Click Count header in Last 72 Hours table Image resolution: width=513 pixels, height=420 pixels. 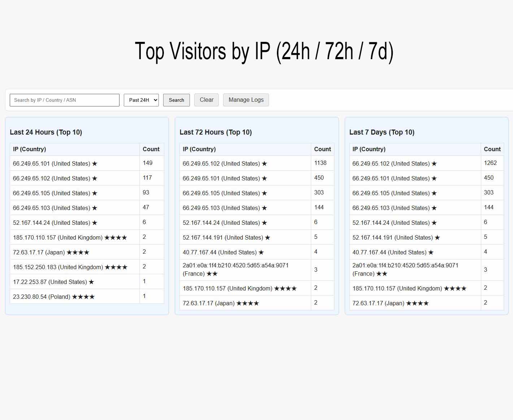[x=322, y=149]
